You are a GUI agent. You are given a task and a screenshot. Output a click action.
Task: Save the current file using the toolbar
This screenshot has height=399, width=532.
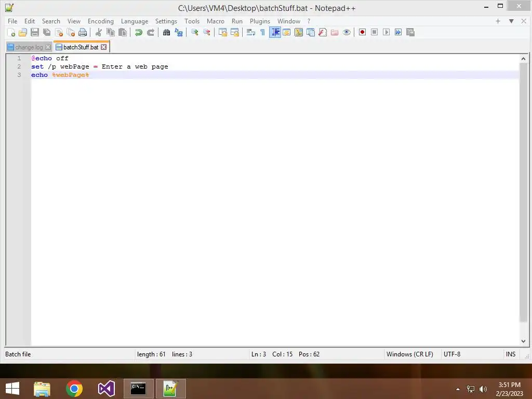(35, 32)
